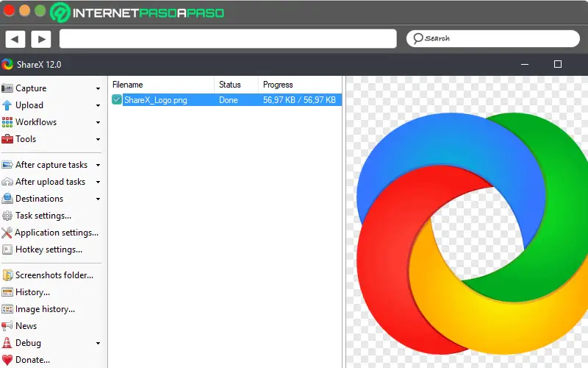
Task: Click the ShareX logo image preview
Action: point(472,233)
